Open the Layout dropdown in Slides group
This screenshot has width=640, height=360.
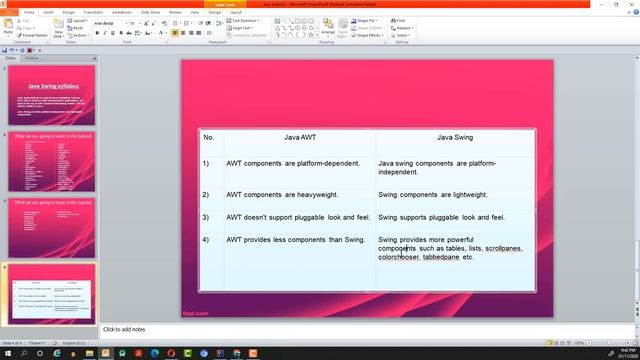[x=78, y=21]
